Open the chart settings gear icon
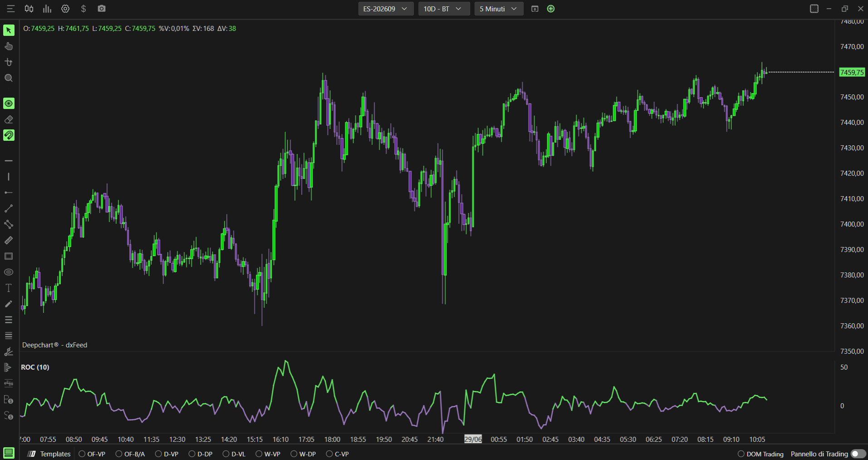Screen dimensions: 868x460 [65, 9]
